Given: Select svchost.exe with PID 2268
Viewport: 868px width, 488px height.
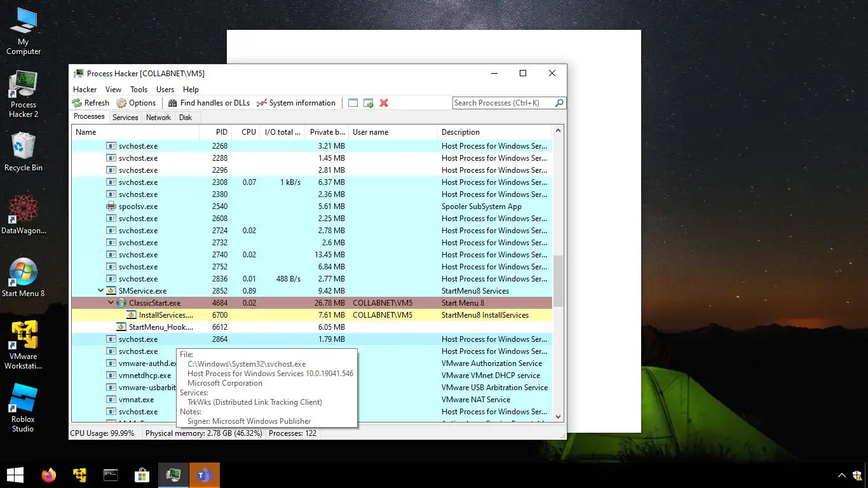Looking at the screenshot, I should (311, 146).
